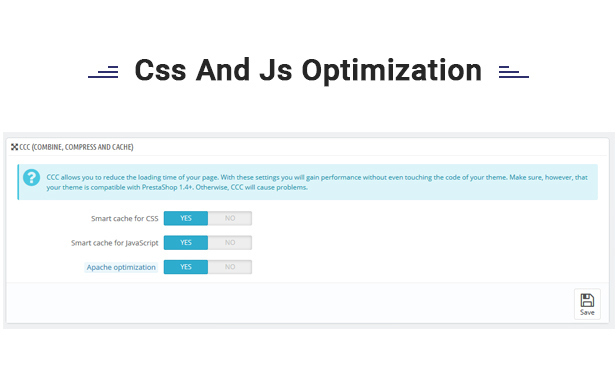Set Smart cache for JavaScript to NO
This screenshot has width=616, height=388.
(x=230, y=243)
